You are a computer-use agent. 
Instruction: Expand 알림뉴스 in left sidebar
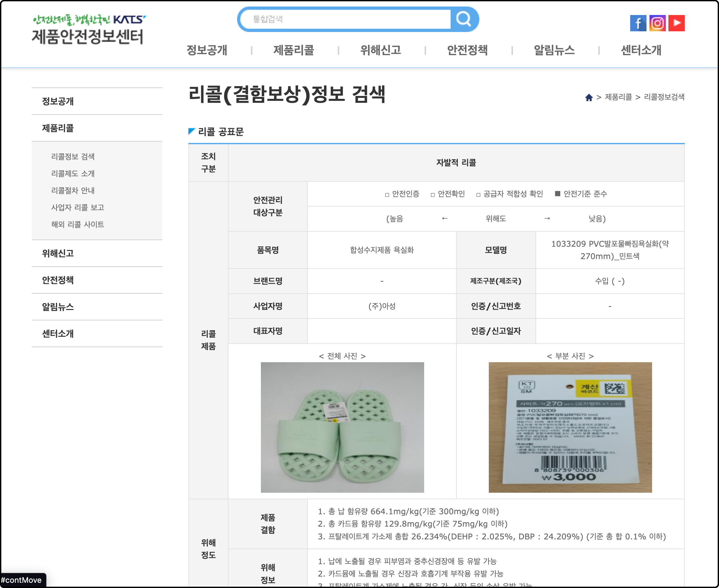click(97, 306)
